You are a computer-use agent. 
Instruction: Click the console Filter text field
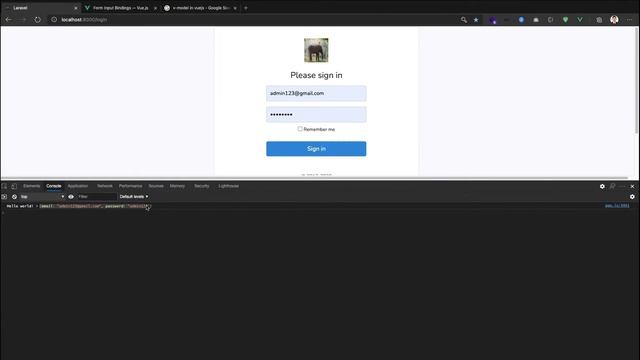pos(97,197)
